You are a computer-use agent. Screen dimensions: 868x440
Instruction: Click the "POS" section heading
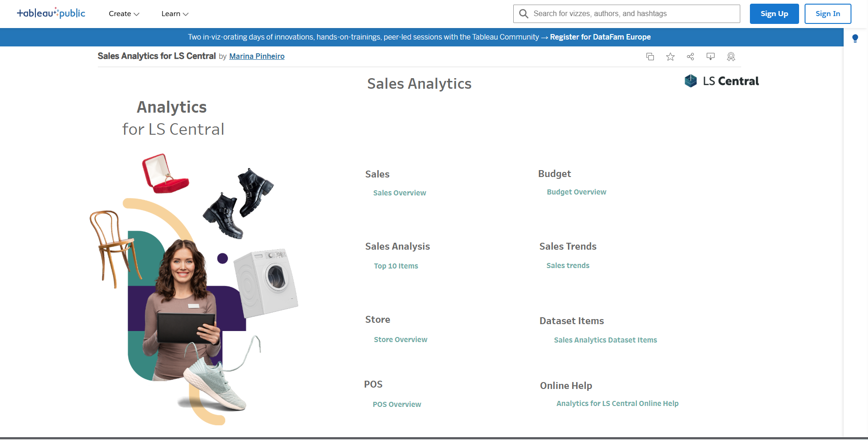(x=373, y=384)
